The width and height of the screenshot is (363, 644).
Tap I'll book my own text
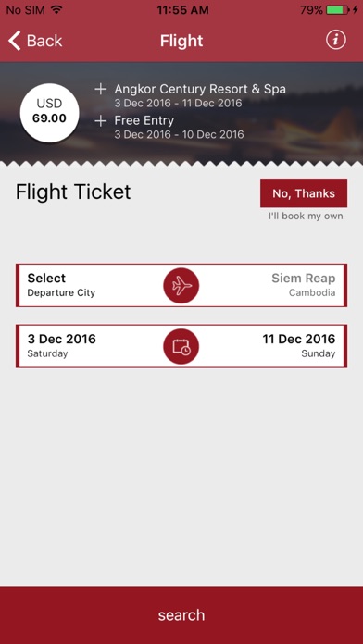(x=306, y=216)
